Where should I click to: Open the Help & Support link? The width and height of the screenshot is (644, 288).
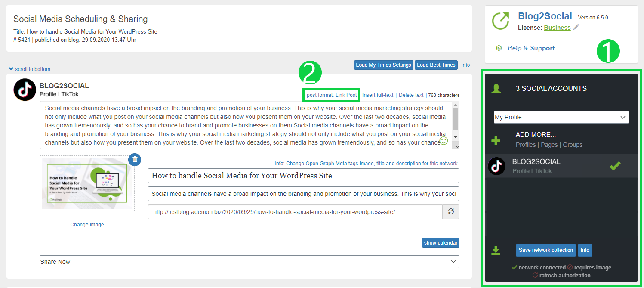tap(531, 48)
